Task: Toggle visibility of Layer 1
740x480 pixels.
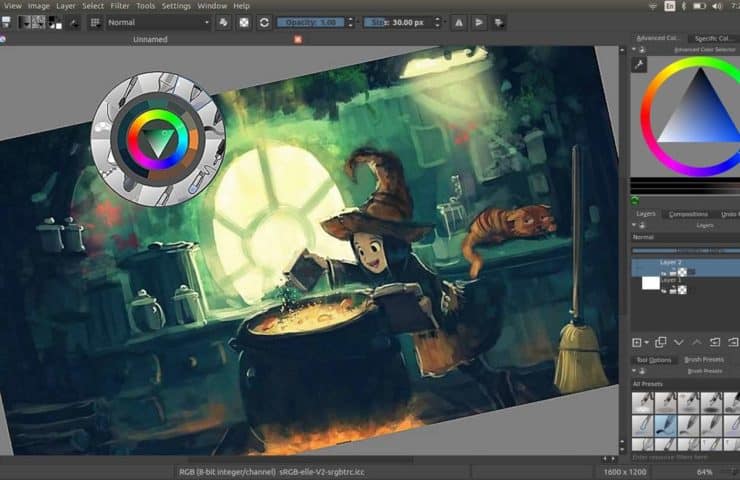Action: [x=662, y=290]
